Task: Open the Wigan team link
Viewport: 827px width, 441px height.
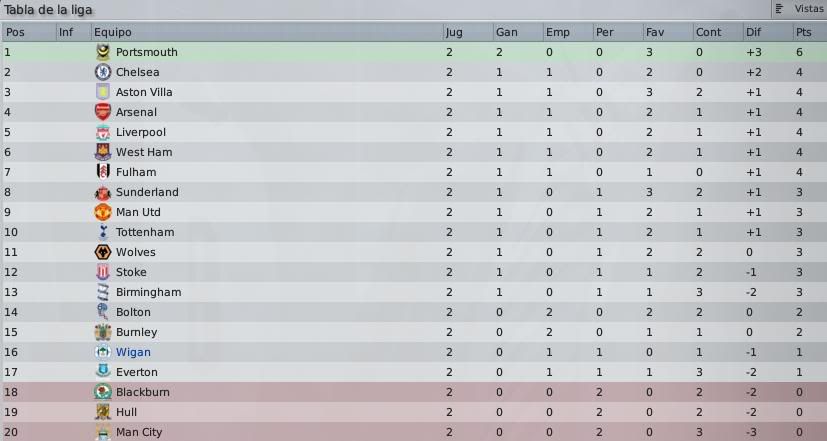Action: pos(133,352)
